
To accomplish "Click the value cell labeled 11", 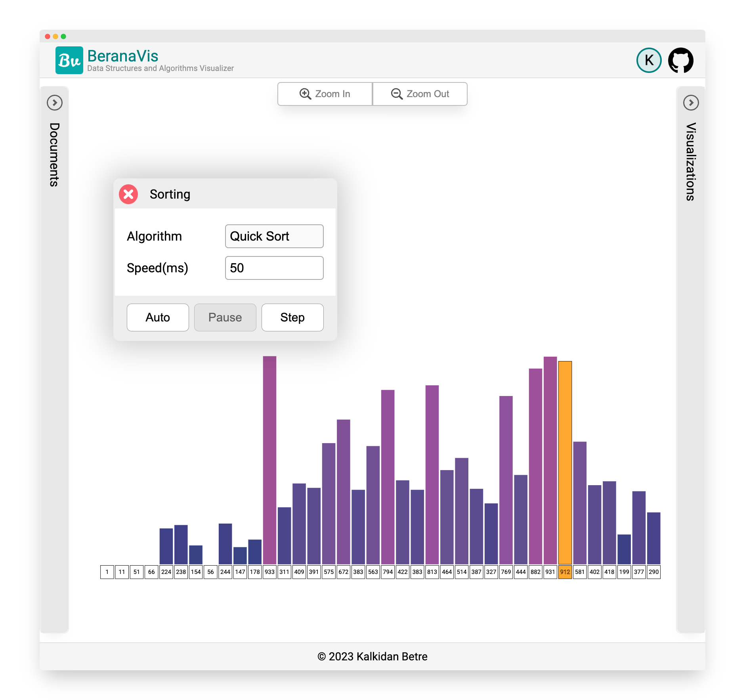I will tap(122, 572).
